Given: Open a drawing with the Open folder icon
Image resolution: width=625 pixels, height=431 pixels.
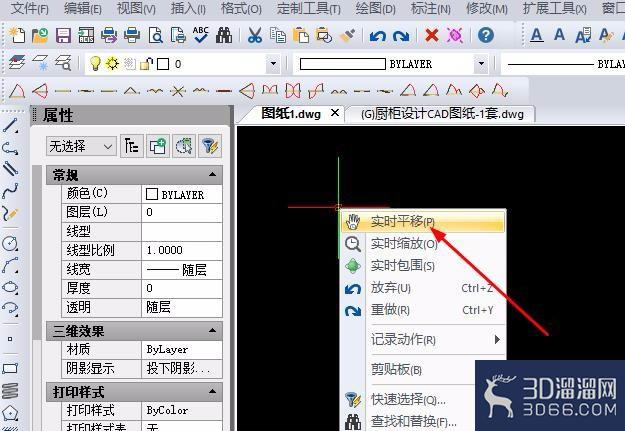Looking at the screenshot, I should 40,35.
